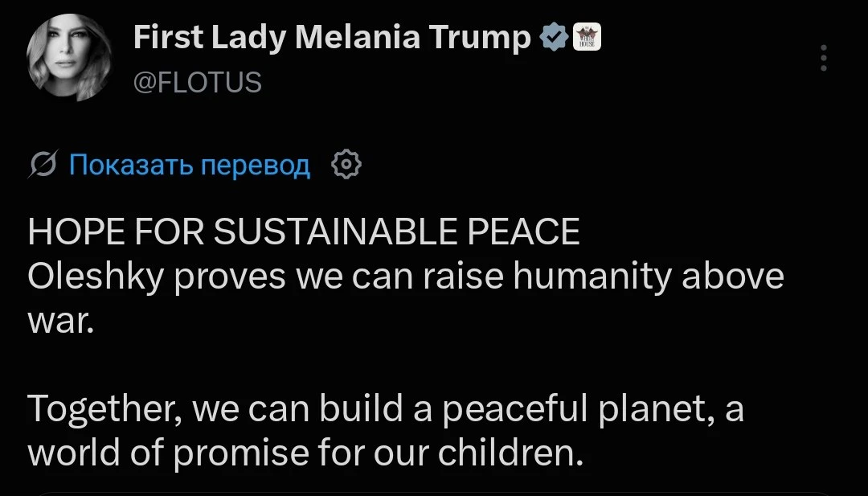Click the word 'children.' ending the post
868x496 pixels.
coord(510,452)
